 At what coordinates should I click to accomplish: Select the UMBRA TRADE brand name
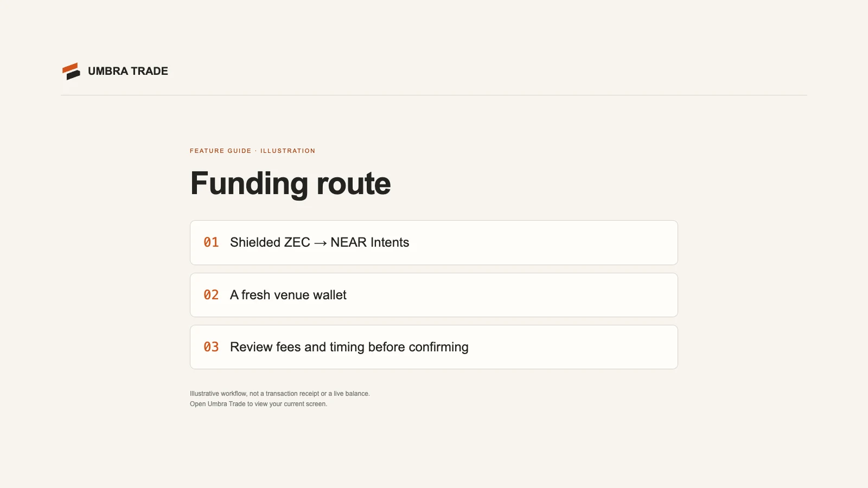click(128, 71)
